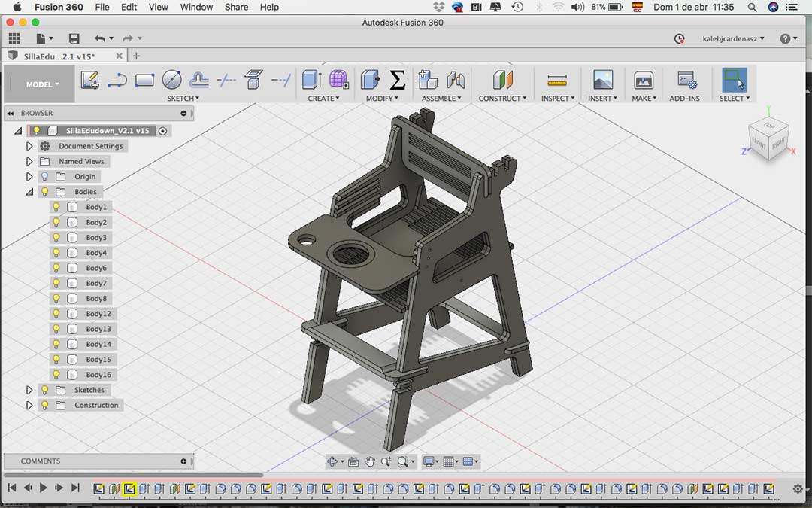The image size is (812, 508).
Task: Select the Create Sketch tool icon
Action: coord(90,80)
